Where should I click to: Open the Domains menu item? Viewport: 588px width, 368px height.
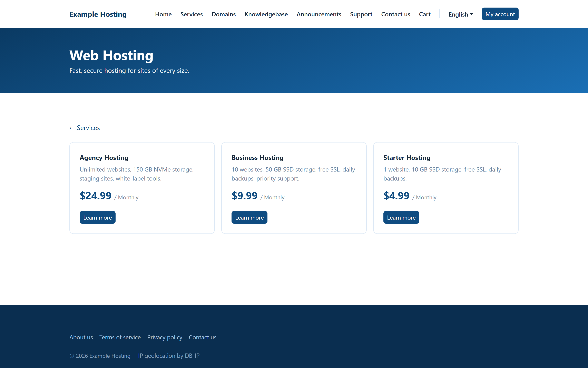[x=224, y=14]
